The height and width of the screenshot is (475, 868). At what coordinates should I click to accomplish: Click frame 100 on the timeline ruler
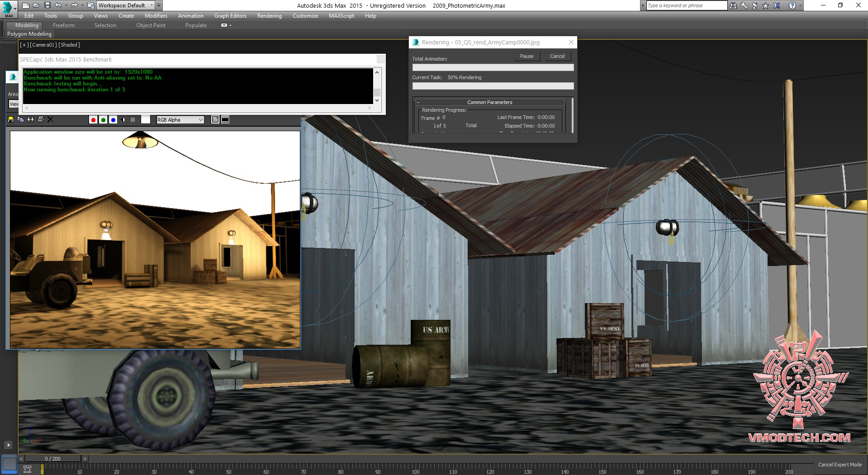pyautogui.click(x=415, y=469)
